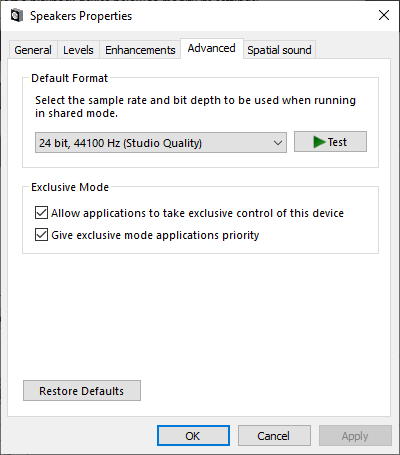The width and height of the screenshot is (400, 455).
Task: Toggle Give exclusive mode applications priority checkbox
Action: click(41, 235)
